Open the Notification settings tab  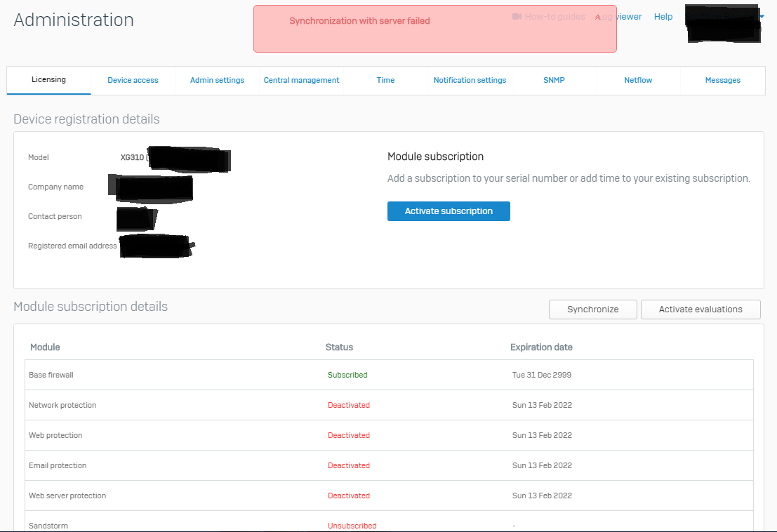tap(470, 80)
